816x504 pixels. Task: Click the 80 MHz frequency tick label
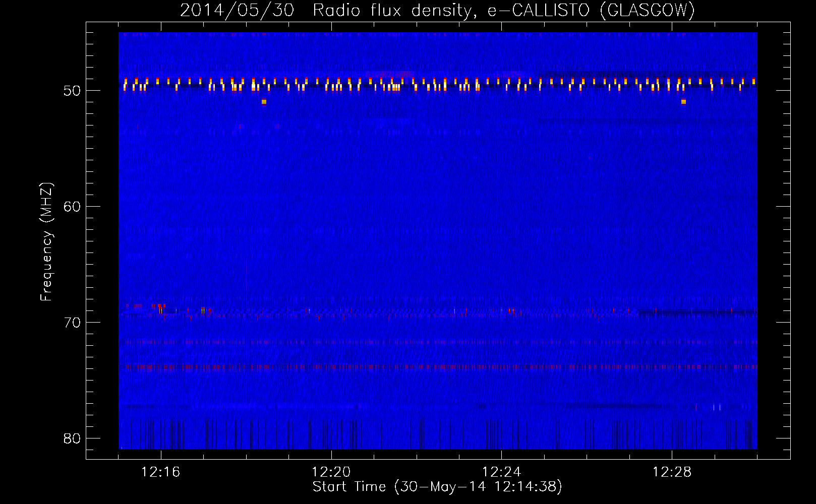[x=72, y=438]
